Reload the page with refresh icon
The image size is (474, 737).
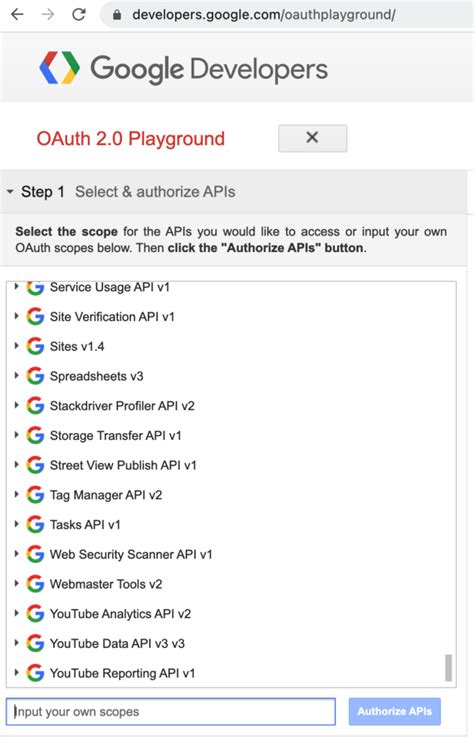79,15
